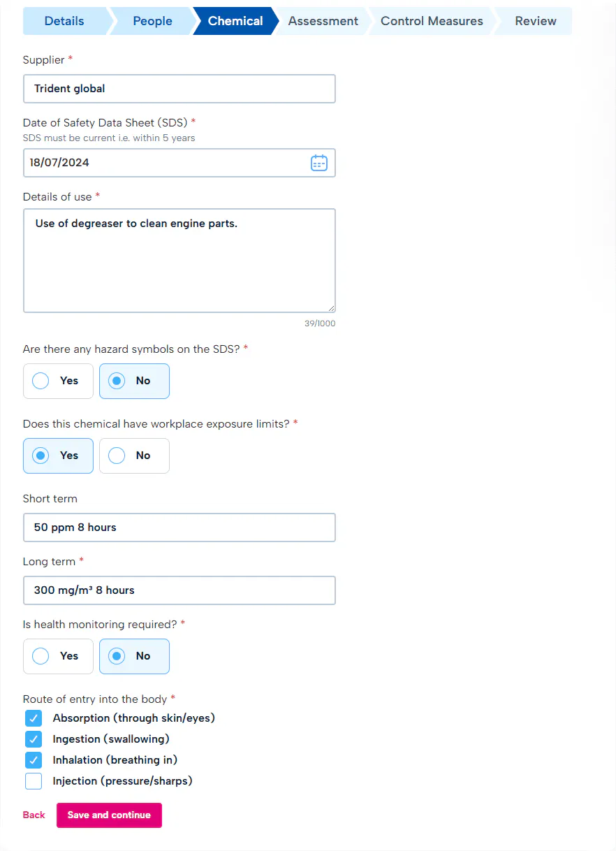Uncheck Absorption (through skin/eyes) checkbox
Screen dimensions: 616x851
34,718
